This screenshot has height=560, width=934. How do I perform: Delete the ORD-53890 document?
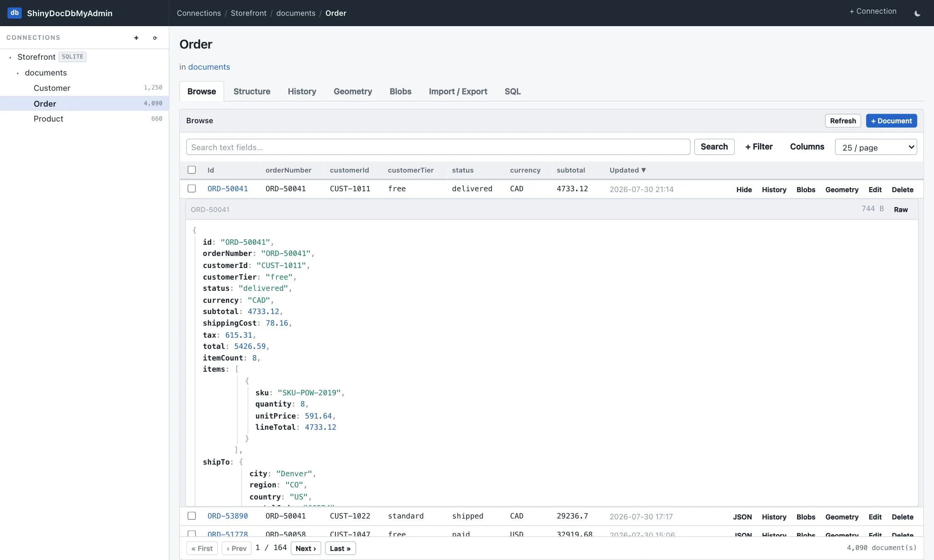(x=902, y=517)
